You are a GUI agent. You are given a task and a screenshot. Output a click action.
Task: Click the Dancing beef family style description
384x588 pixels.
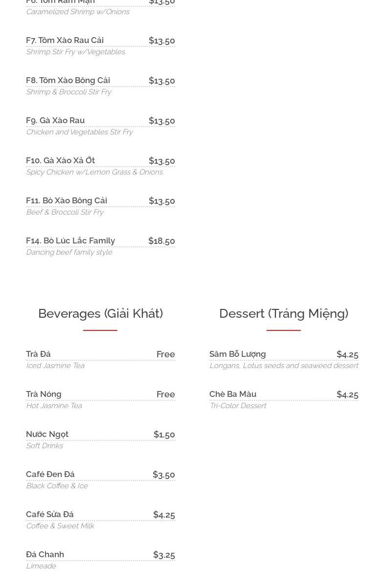69,252
